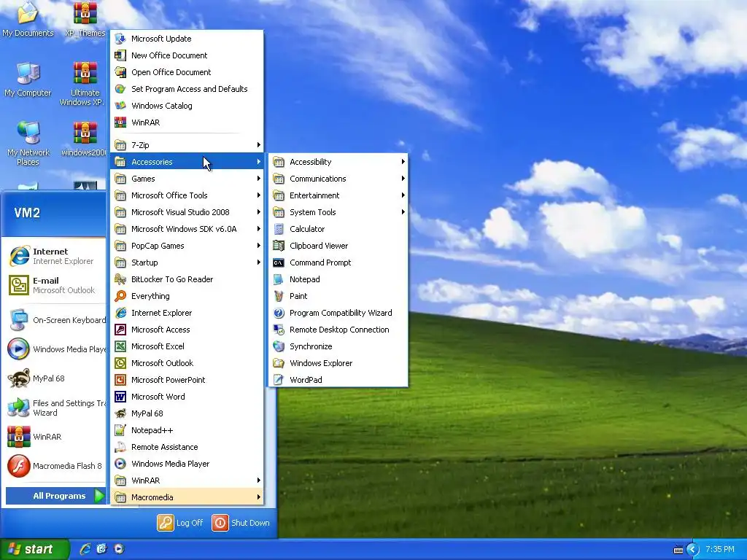
Task: Expand WinRAR folder near menu bottom
Action: (x=187, y=481)
